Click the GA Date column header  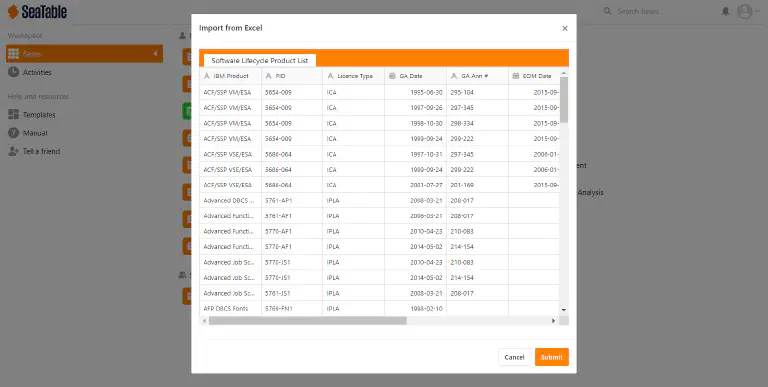415,76
